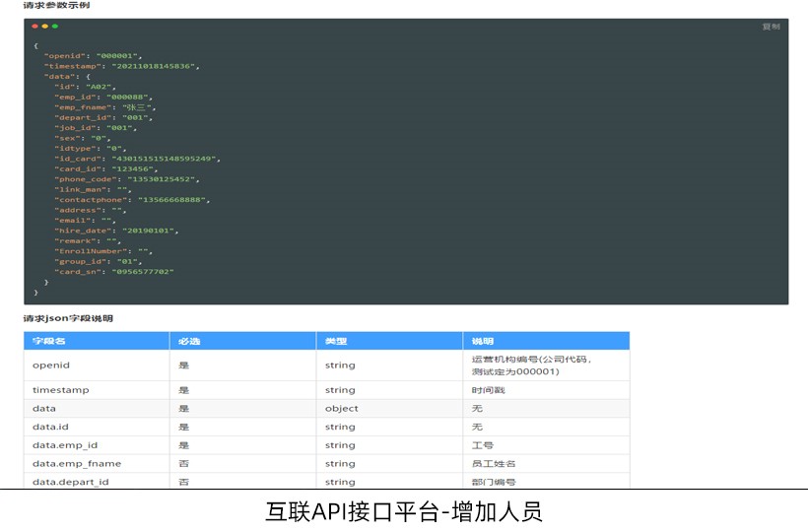The height and width of the screenshot is (532, 808).
Task: Select the openid cell in field table
Action: [x=51, y=366]
